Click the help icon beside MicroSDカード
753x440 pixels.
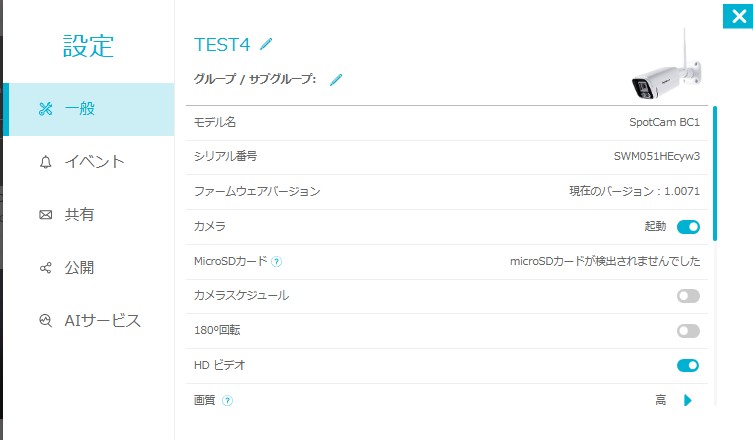[x=277, y=262]
